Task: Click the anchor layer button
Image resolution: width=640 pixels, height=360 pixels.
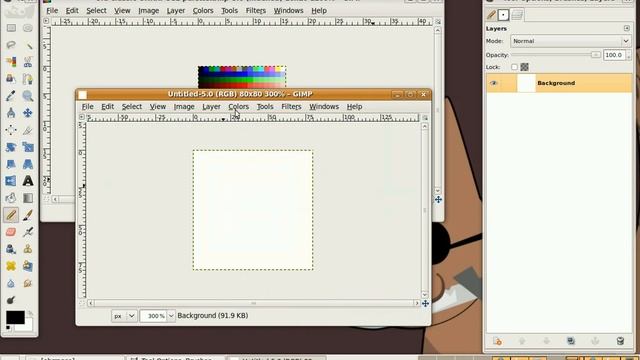Action: (x=595, y=341)
